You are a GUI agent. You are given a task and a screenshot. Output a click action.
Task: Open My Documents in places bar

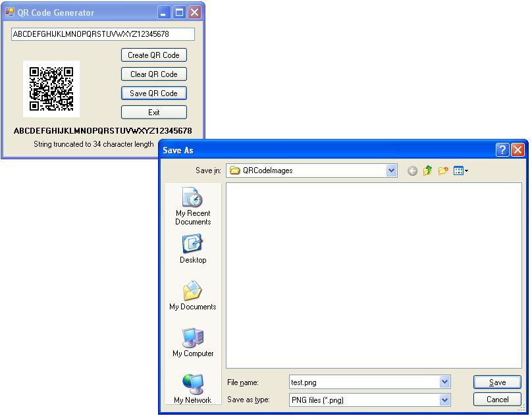point(193,295)
